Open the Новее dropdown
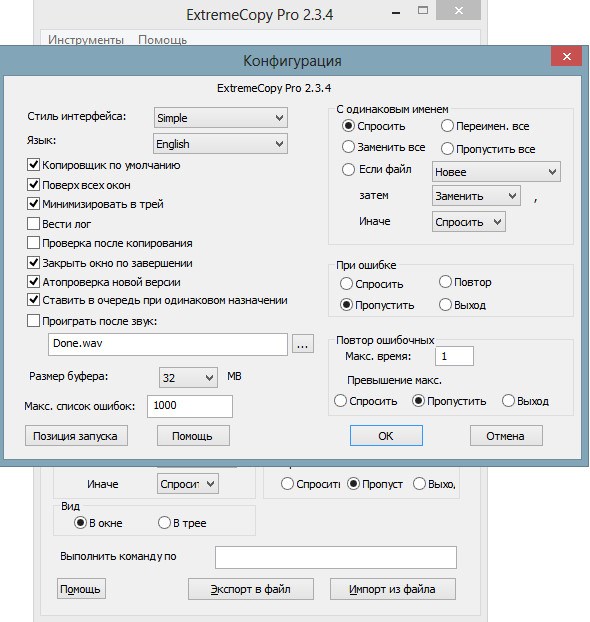The image size is (590, 622). [496, 172]
